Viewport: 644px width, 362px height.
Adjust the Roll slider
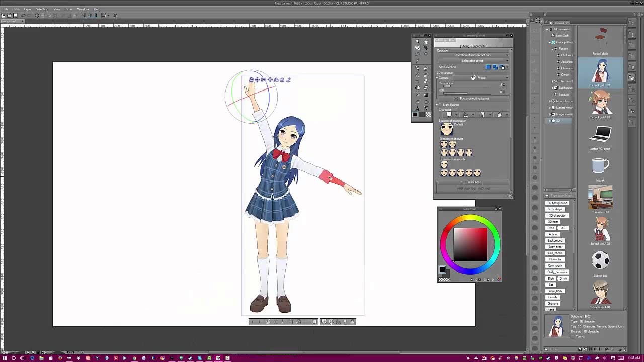pyautogui.click(x=467, y=93)
